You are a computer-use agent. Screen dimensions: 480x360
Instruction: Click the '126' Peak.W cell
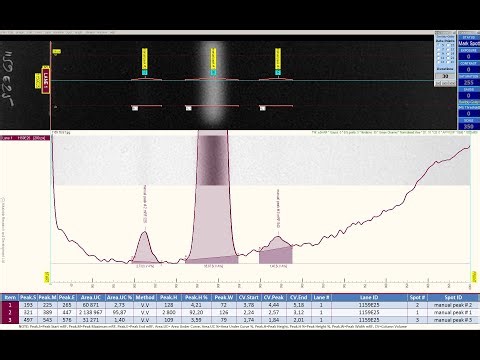(x=224, y=312)
